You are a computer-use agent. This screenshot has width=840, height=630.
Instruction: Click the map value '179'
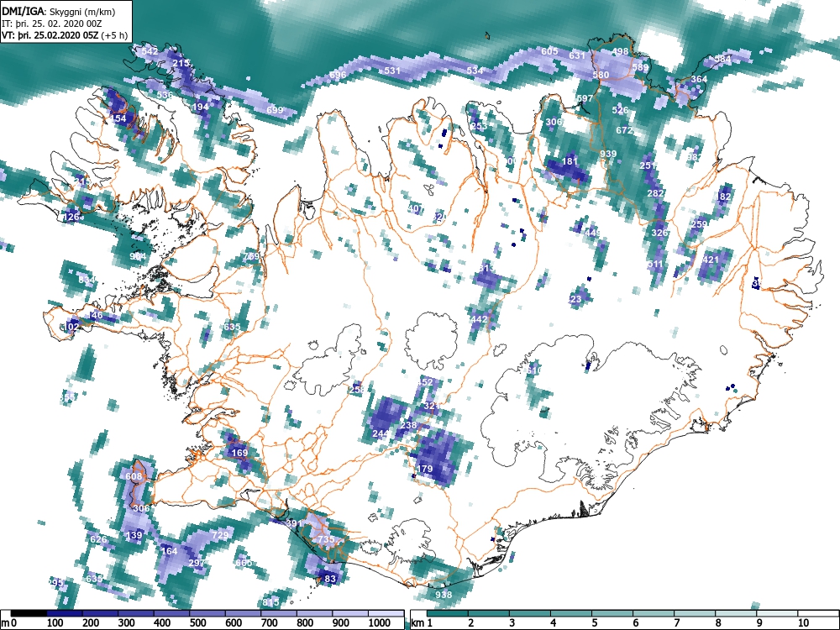tap(424, 469)
